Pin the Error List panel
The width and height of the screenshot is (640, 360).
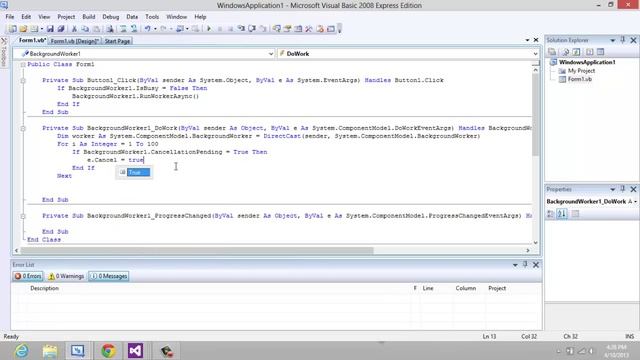click(x=525, y=264)
